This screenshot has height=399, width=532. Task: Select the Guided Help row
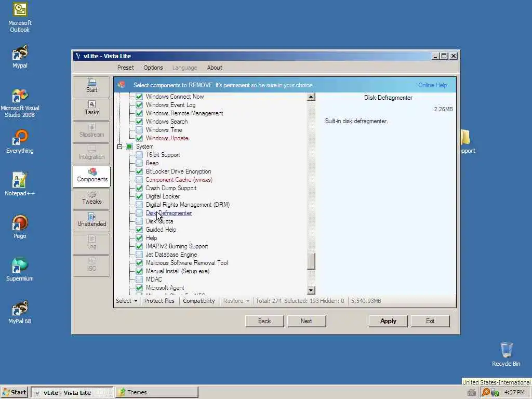[161, 230]
